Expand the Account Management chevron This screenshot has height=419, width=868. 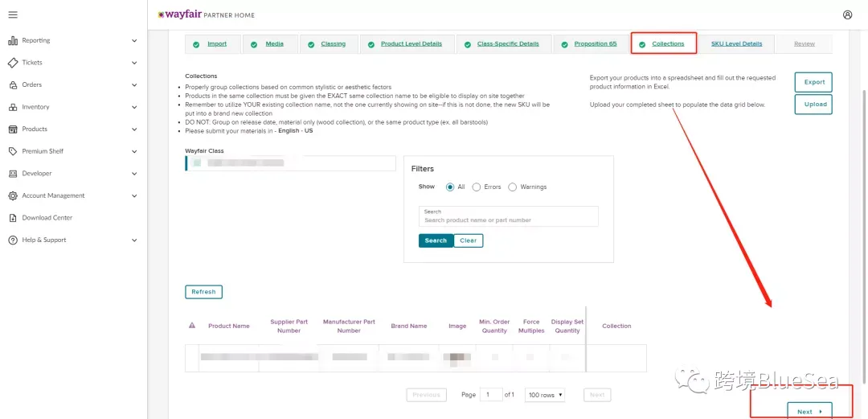pos(134,195)
